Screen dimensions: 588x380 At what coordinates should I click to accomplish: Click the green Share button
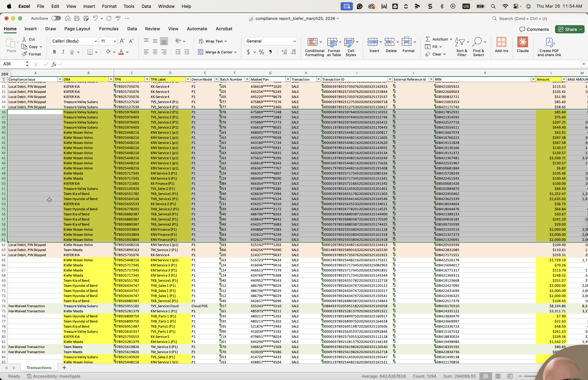click(569, 29)
